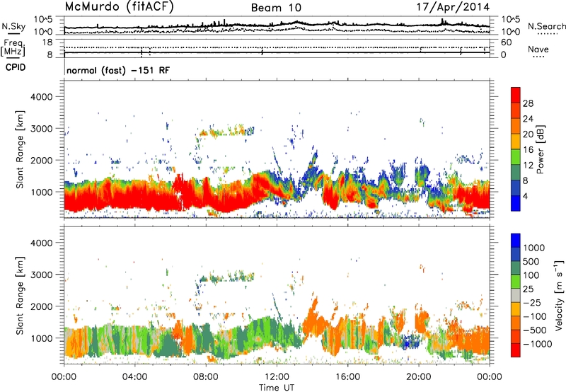Screen dimensions: 566x392
Task: Click the "normal (fast) -151 RF" text
Action: click(x=118, y=70)
